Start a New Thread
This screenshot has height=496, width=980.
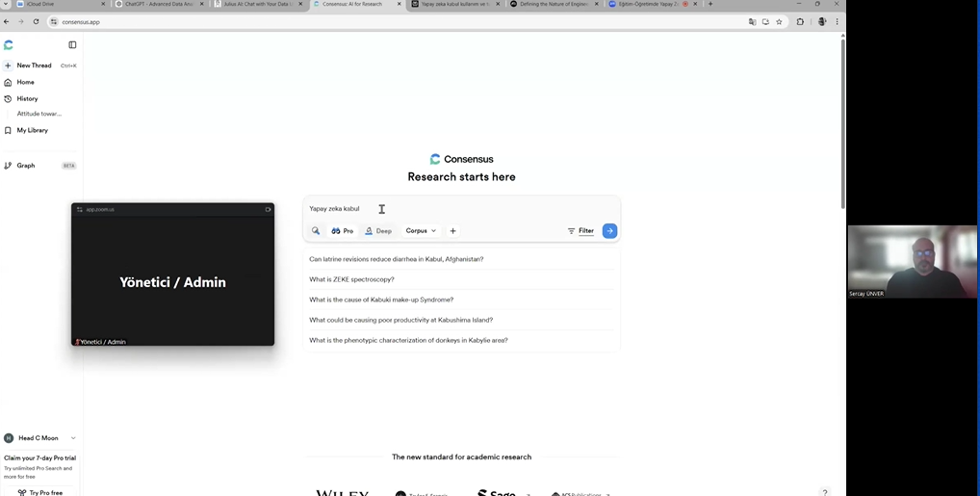[x=34, y=65]
